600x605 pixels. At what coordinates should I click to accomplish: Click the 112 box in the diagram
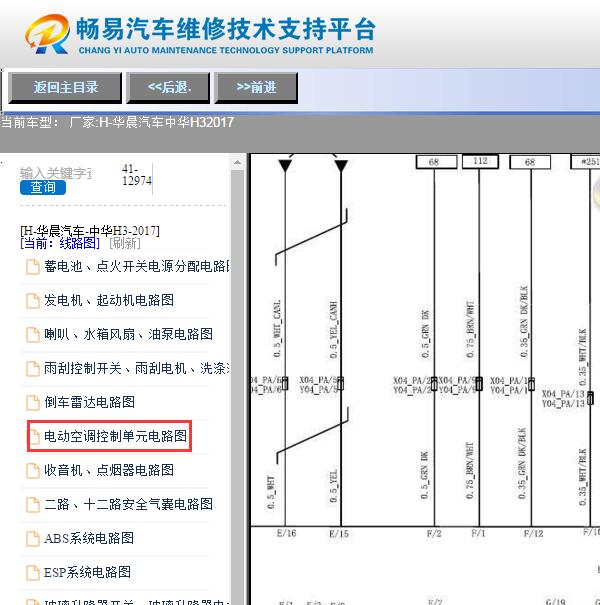[x=480, y=161]
